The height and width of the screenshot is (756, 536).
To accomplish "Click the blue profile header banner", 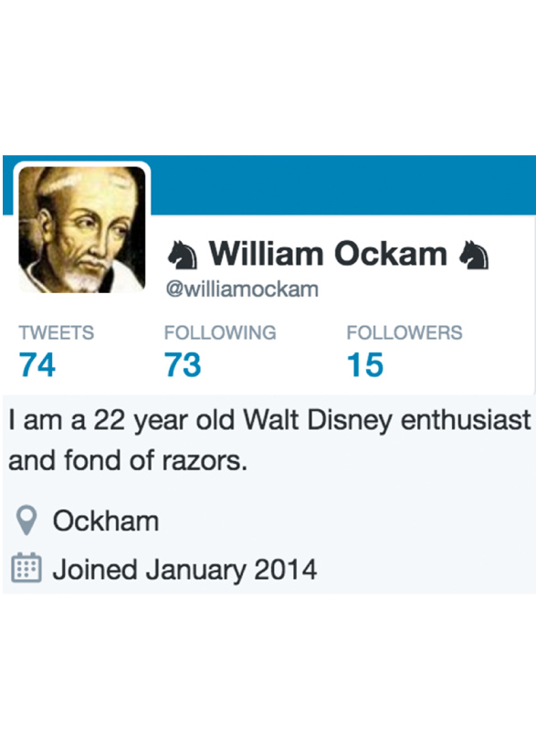I will (x=342, y=184).
